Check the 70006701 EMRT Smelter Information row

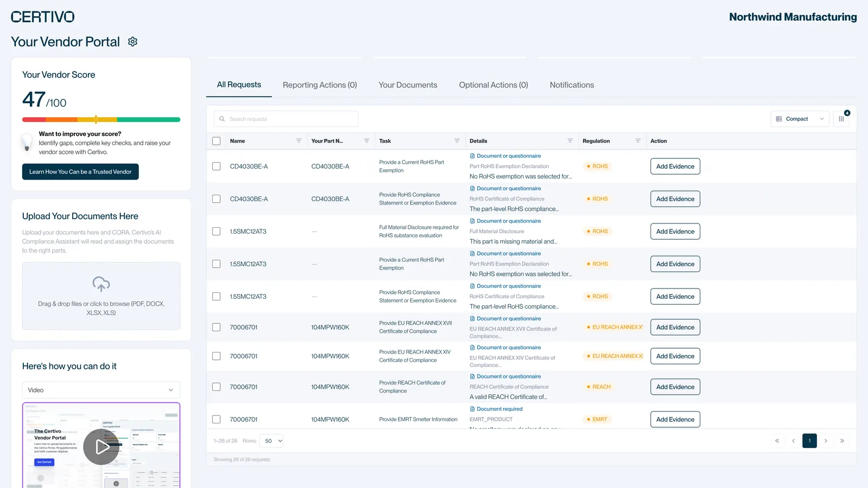pos(216,420)
